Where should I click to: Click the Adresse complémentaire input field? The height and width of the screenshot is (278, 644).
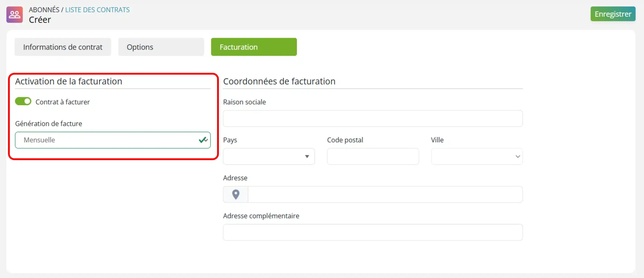coord(373,232)
